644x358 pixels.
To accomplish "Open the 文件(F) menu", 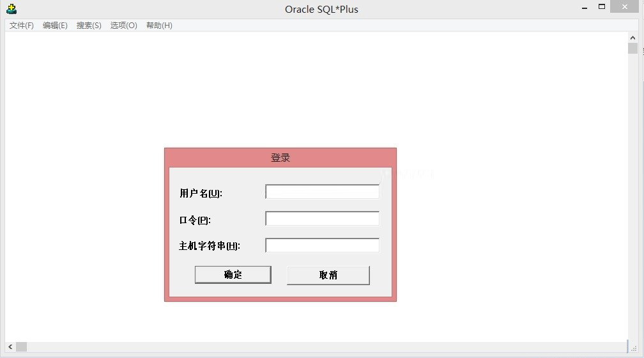I will (x=21, y=26).
